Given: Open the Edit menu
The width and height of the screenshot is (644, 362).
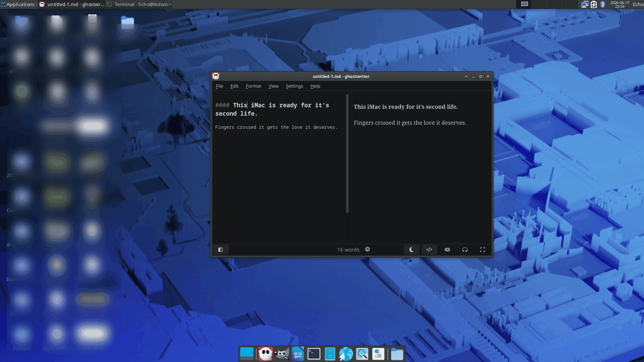Looking at the screenshot, I should point(234,86).
